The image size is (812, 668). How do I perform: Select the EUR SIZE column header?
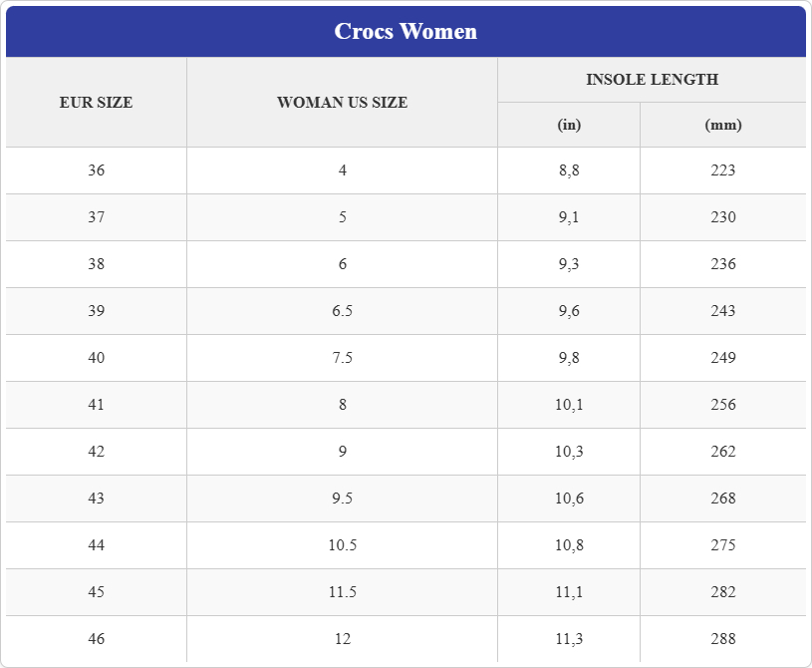click(x=97, y=102)
